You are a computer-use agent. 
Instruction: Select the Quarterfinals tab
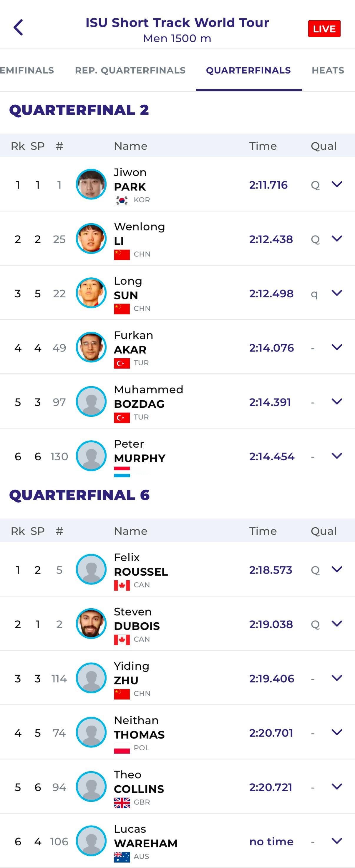click(x=248, y=70)
